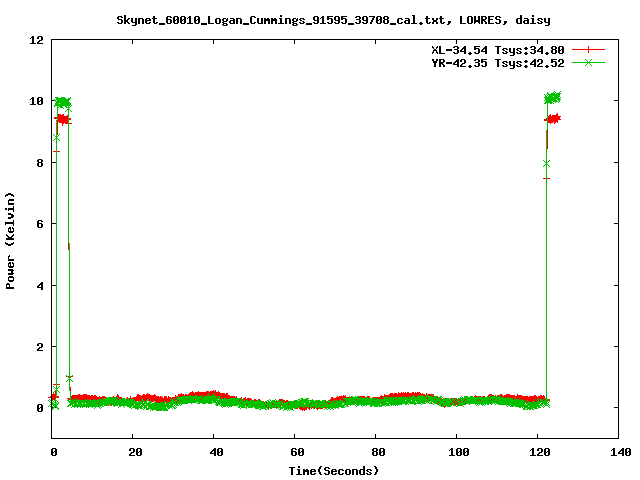Click the chart title ending in cal.txt

[333, 20]
